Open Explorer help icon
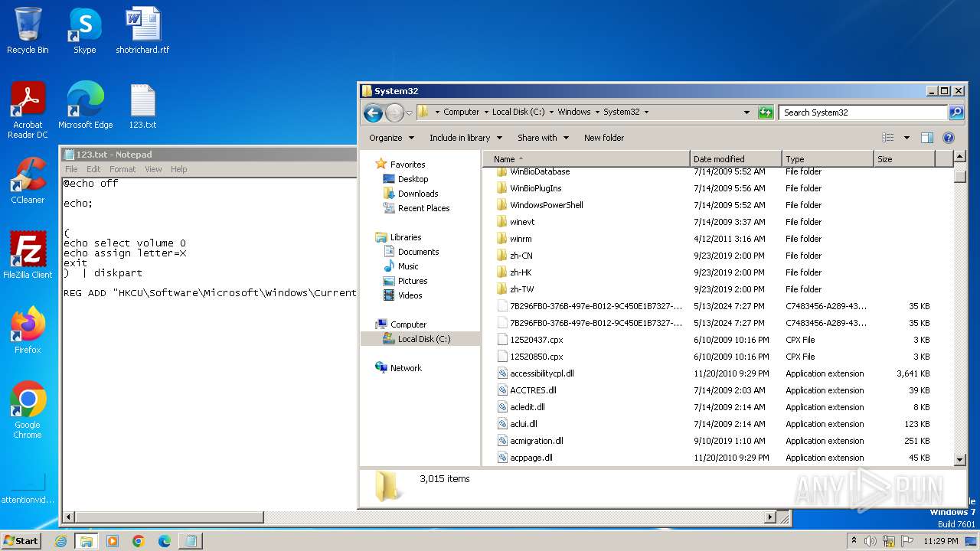 click(949, 138)
